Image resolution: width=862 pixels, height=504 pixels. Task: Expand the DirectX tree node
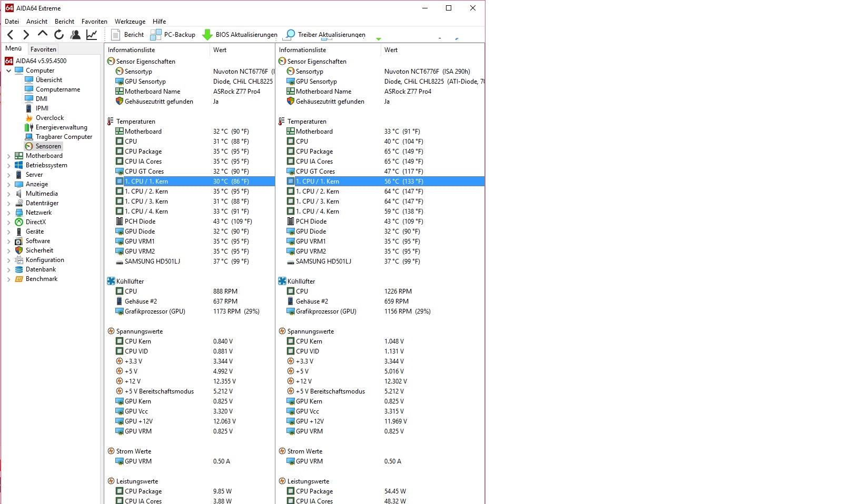click(8, 222)
